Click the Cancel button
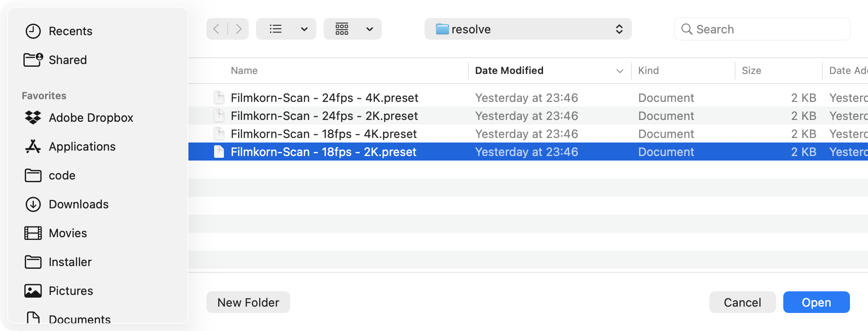The height and width of the screenshot is (331, 868). [742, 302]
